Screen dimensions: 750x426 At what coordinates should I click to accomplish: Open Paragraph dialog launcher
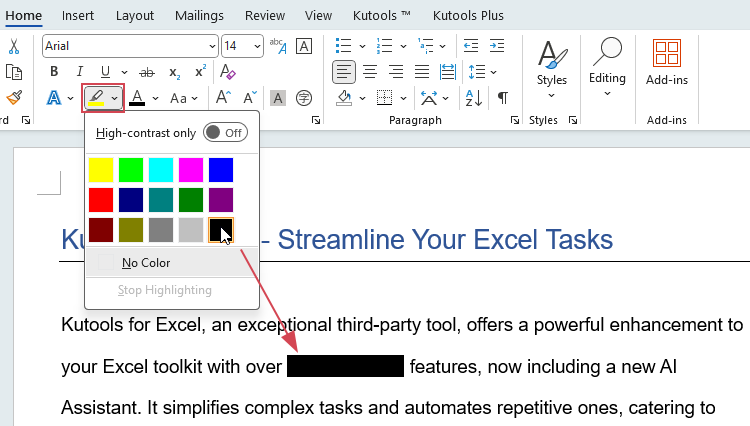pyautogui.click(x=515, y=120)
